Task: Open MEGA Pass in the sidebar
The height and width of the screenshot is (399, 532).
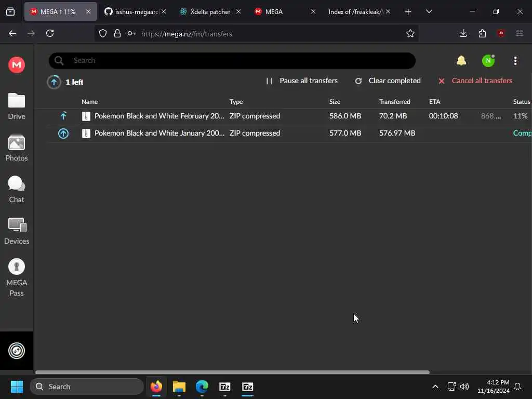Action: coord(17,278)
